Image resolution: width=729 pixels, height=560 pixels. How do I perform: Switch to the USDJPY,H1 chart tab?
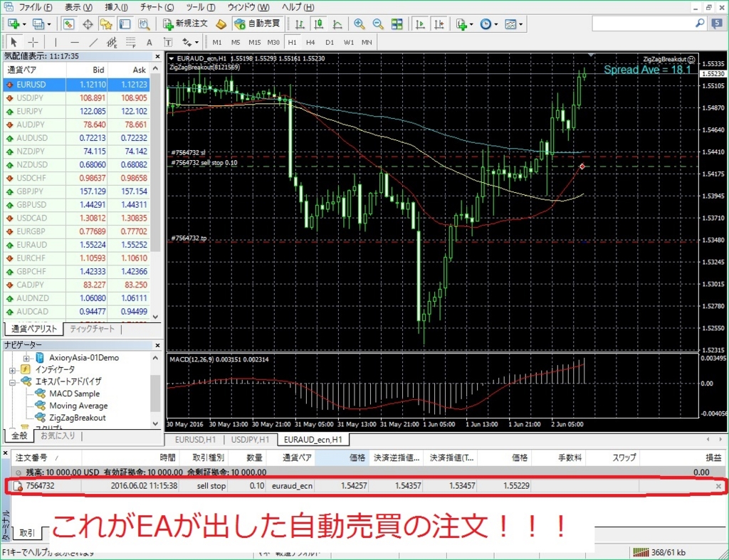pyautogui.click(x=251, y=439)
